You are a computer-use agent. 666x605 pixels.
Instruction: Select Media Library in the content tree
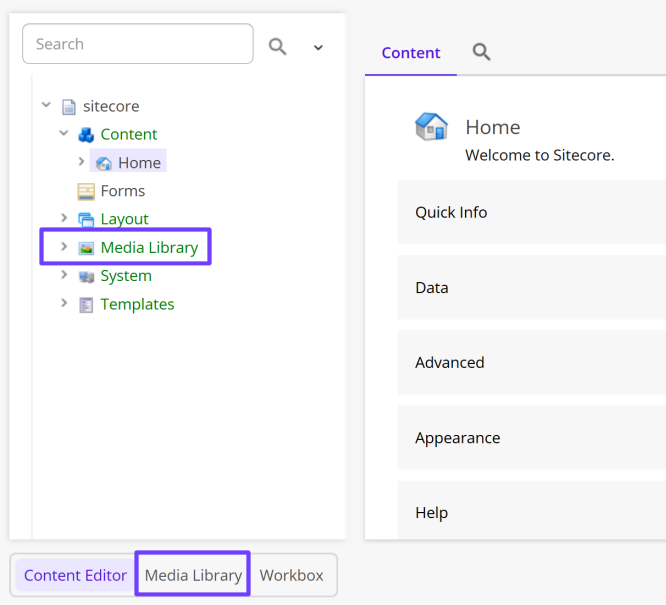150,247
